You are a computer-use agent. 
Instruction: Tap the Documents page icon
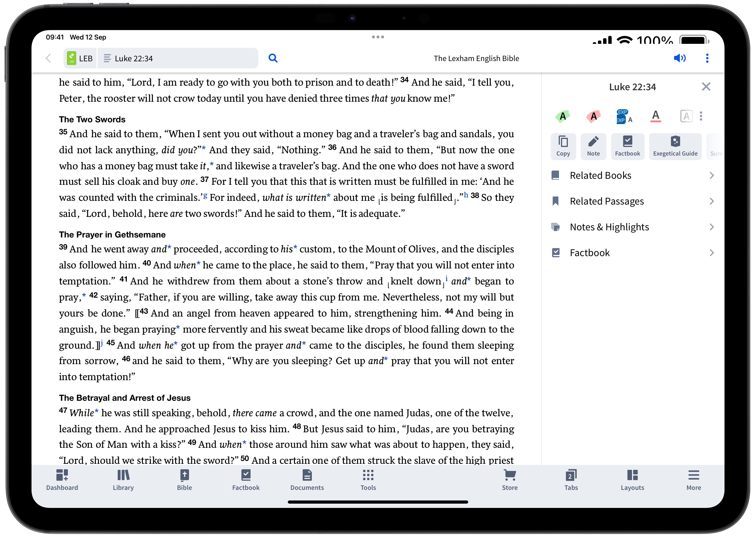coord(307,475)
